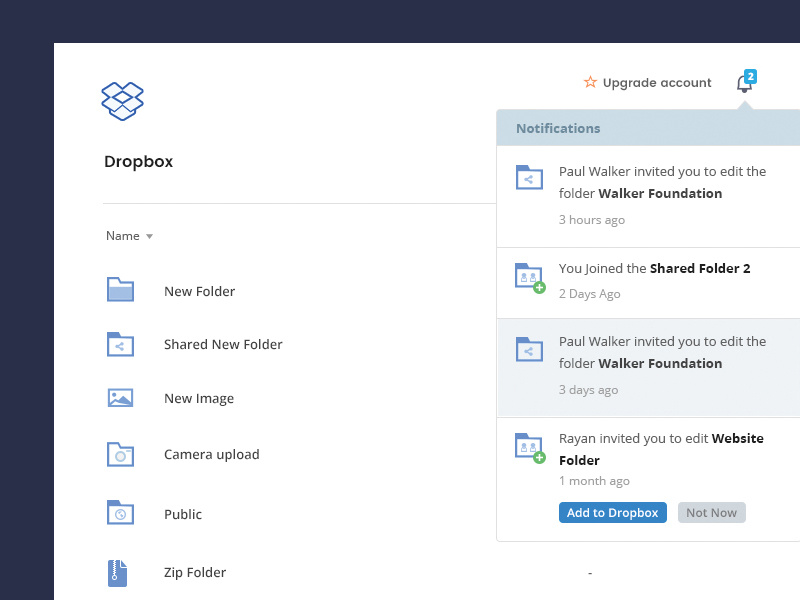This screenshot has width=800, height=600.
Task: Click the star icon beside Upgrade account
Action: click(590, 83)
